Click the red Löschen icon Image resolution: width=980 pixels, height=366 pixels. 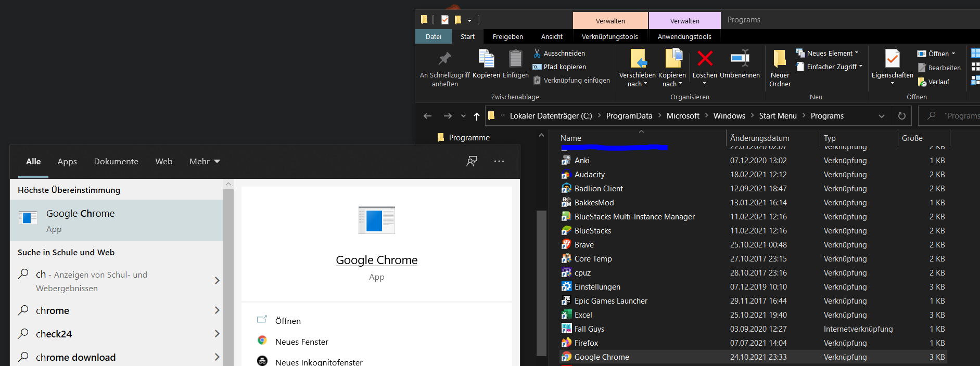[x=705, y=58]
